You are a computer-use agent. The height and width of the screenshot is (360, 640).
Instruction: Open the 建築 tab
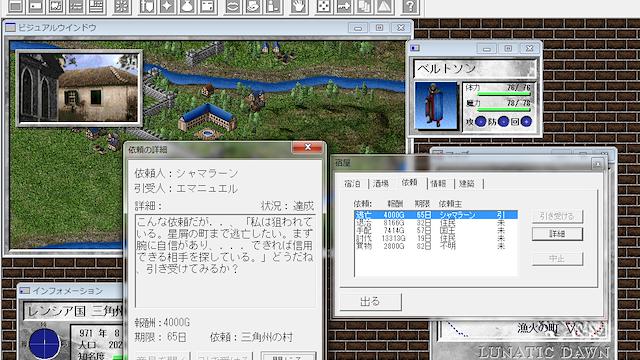pyautogui.click(x=467, y=184)
